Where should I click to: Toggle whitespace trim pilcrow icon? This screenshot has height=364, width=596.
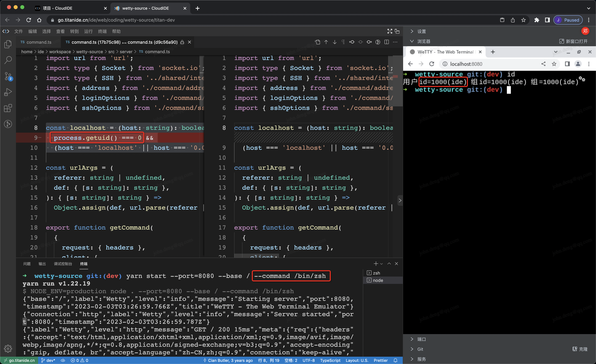pos(343,42)
